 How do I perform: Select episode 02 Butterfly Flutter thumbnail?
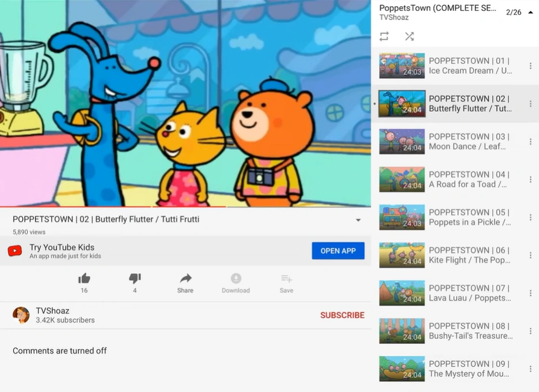click(402, 104)
